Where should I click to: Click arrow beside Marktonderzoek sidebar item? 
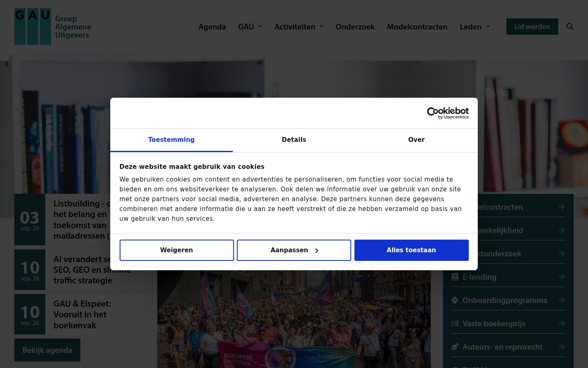(x=562, y=254)
